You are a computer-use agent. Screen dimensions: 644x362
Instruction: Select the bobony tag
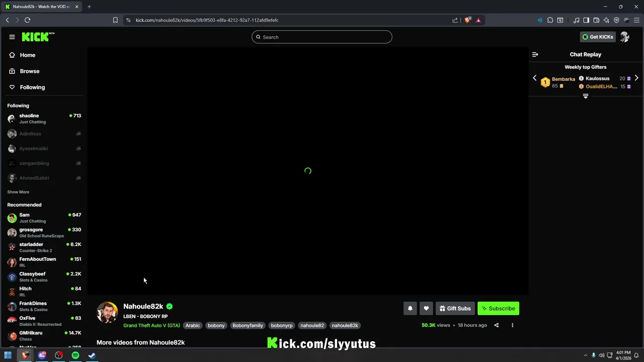tap(216, 325)
